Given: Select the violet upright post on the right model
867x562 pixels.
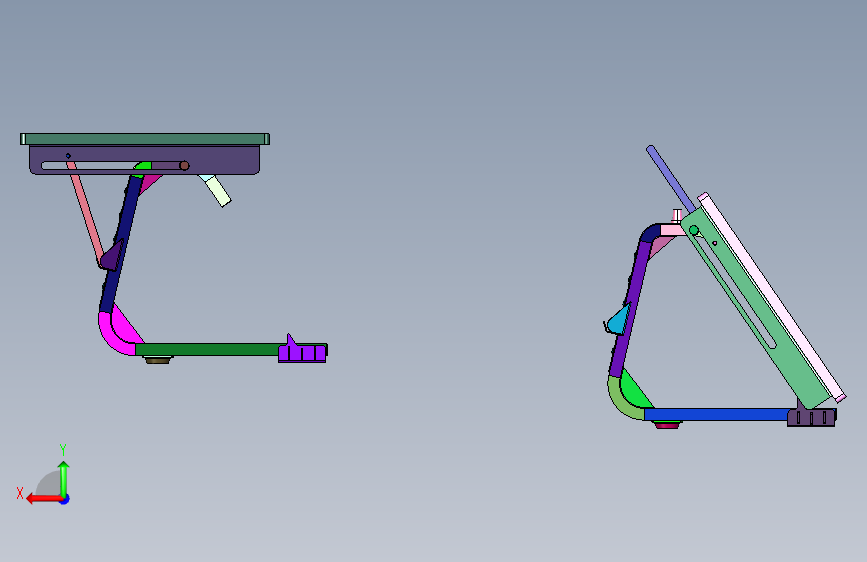Looking at the screenshot, I should (x=629, y=310).
